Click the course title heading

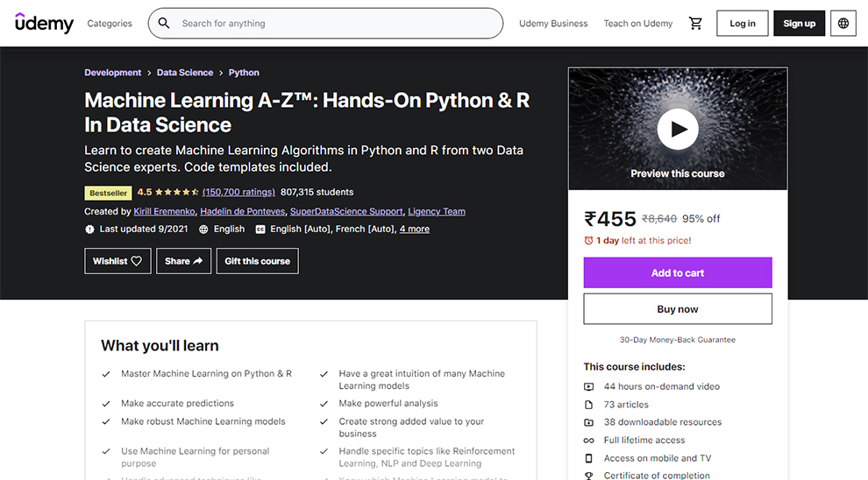[x=307, y=112]
